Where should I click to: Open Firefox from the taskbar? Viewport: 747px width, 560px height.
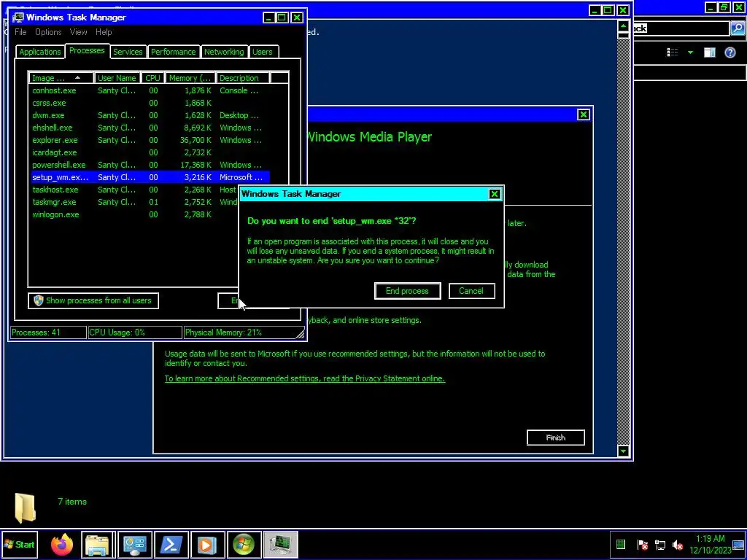tap(62, 545)
